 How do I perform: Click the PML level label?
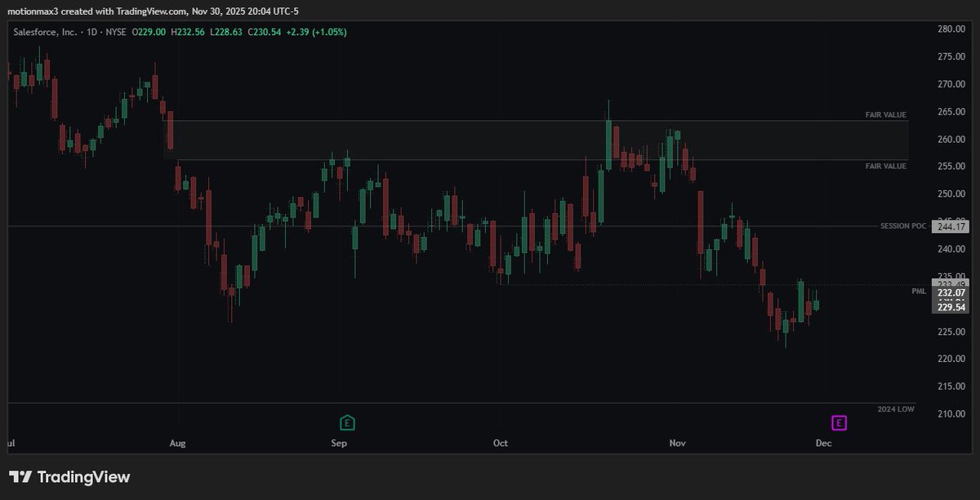click(920, 290)
